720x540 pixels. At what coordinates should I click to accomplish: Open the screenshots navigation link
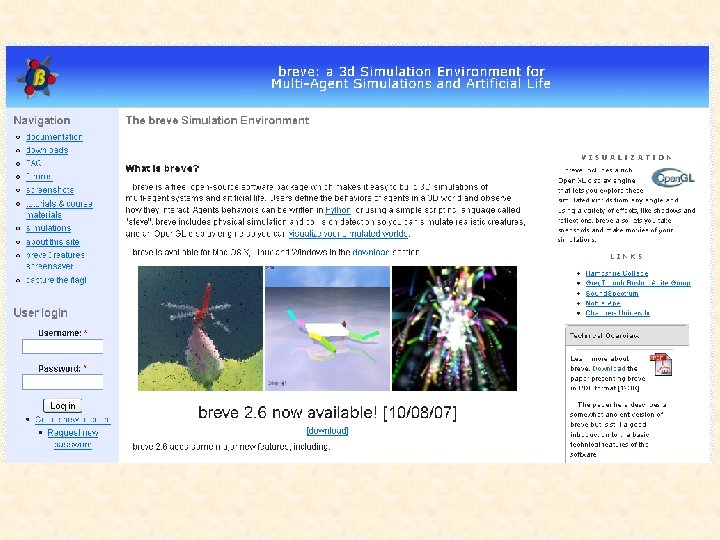point(50,190)
